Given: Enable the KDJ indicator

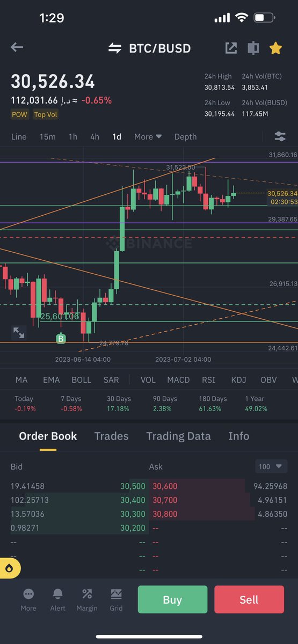Looking at the screenshot, I should (x=238, y=379).
